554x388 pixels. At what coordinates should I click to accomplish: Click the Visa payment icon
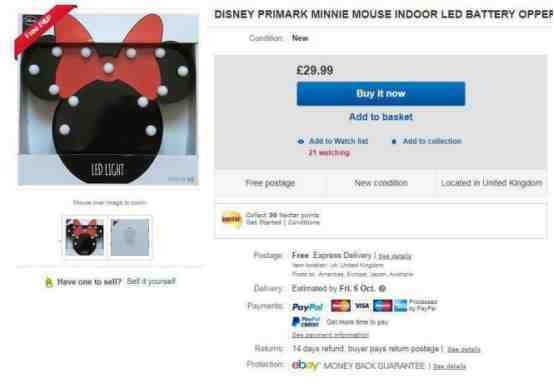point(361,306)
